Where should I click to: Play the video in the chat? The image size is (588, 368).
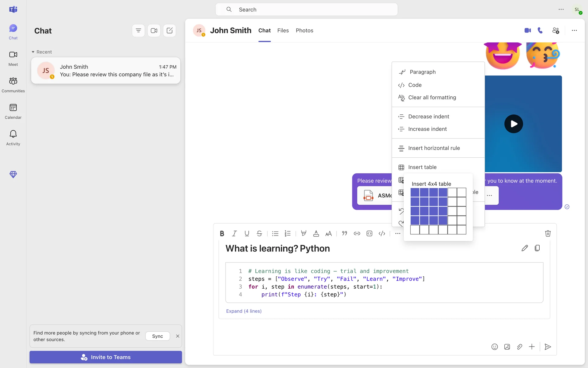point(514,124)
